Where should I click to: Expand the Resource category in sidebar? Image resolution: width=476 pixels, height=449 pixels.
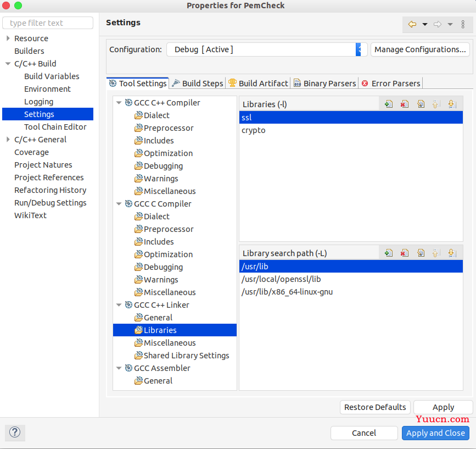click(x=8, y=38)
